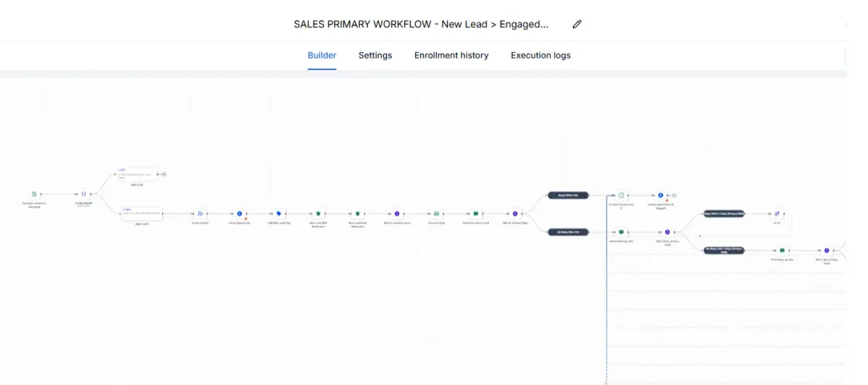Select the Go To node icon

tap(777, 213)
